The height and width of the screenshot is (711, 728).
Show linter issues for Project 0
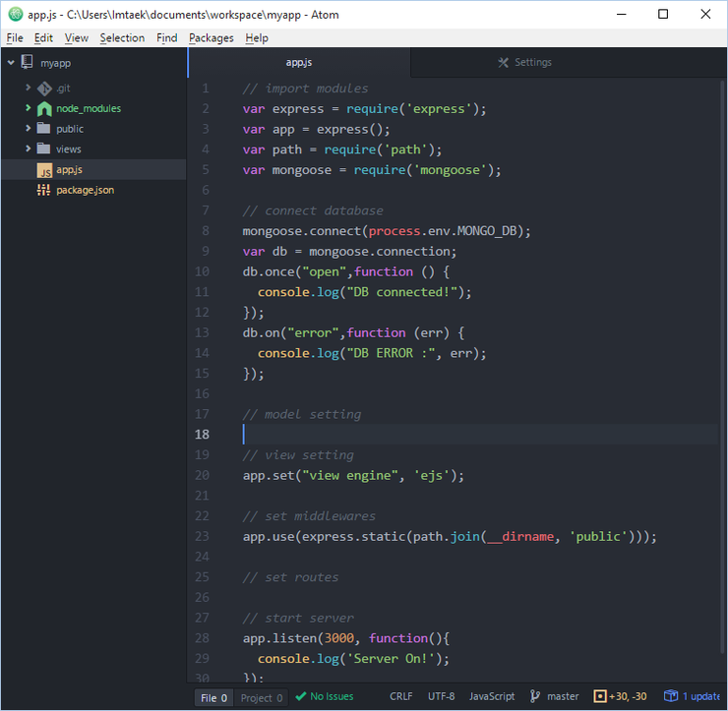262,697
